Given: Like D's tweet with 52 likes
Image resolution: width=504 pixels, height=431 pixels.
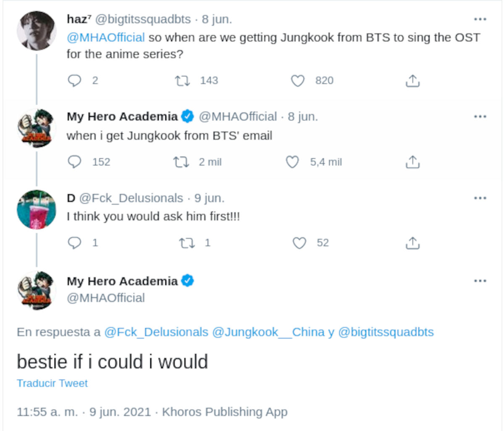Looking at the screenshot, I should 299,243.
